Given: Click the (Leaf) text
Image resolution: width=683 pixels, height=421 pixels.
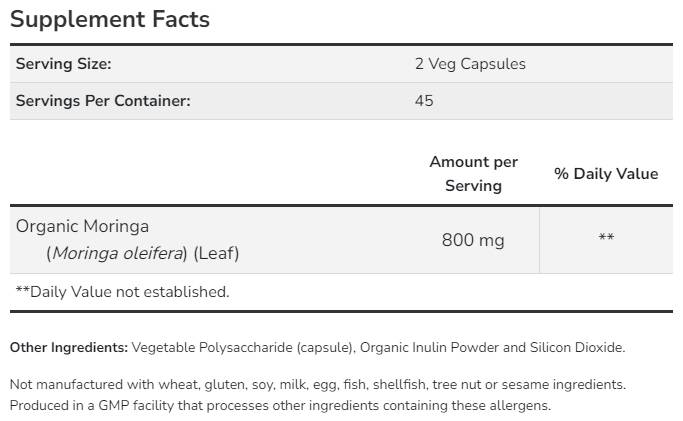Looking at the screenshot, I should 216,253.
